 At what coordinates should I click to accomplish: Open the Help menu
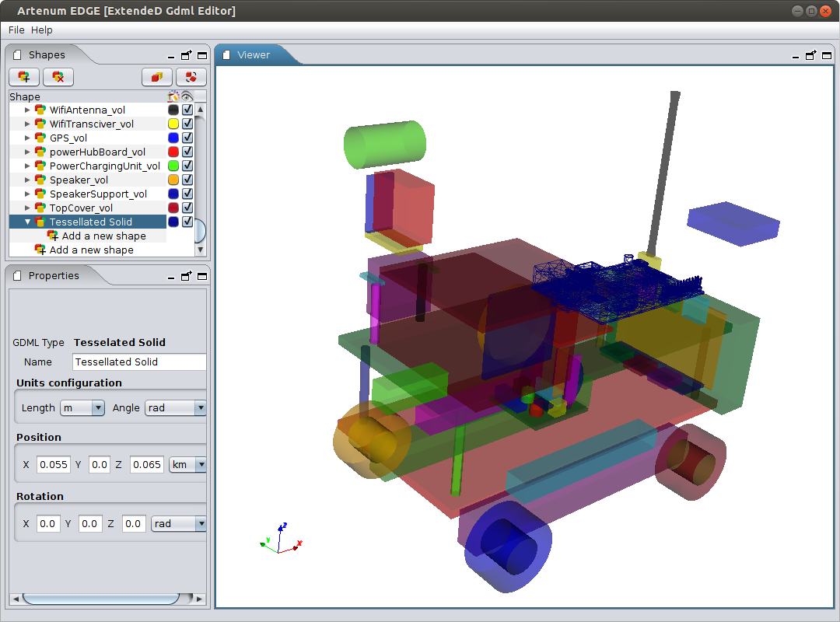(x=42, y=30)
